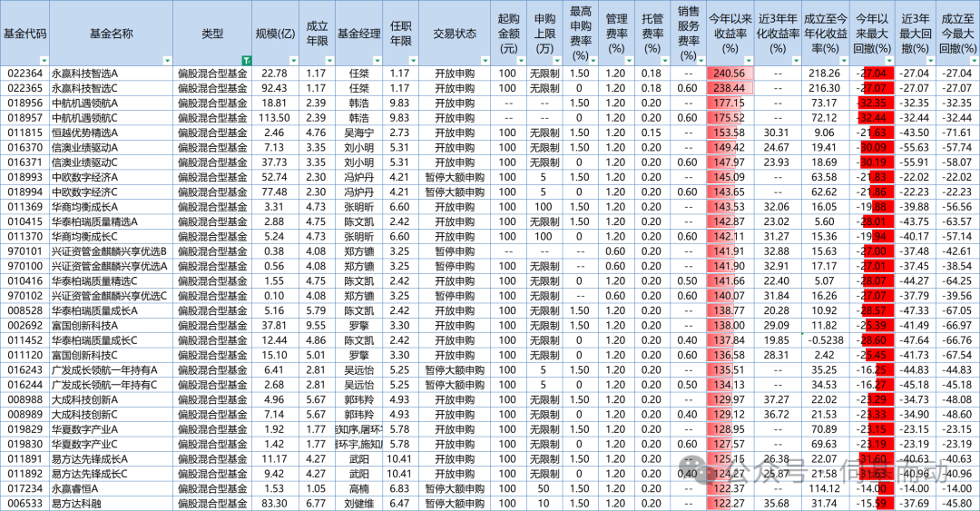Image resolution: width=980 pixels, height=511 pixels.
Task: Click the fund name 永赢睿恒A
Action: click(74, 488)
